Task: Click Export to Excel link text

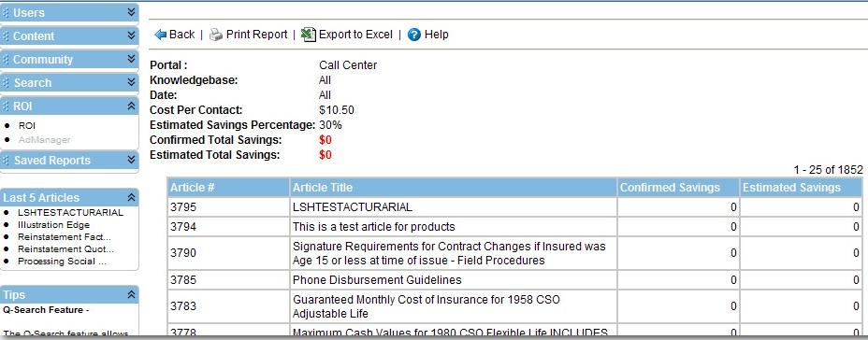Action: click(355, 35)
